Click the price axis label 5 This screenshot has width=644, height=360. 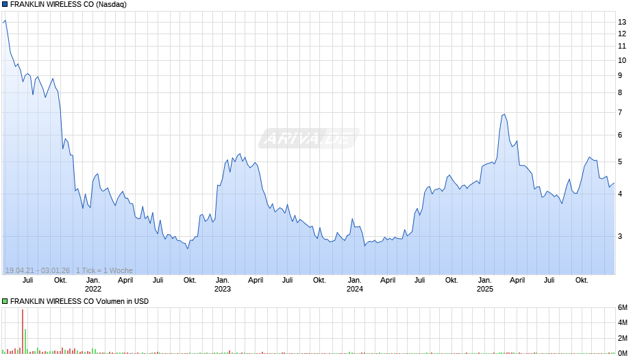tap(620, 162)
